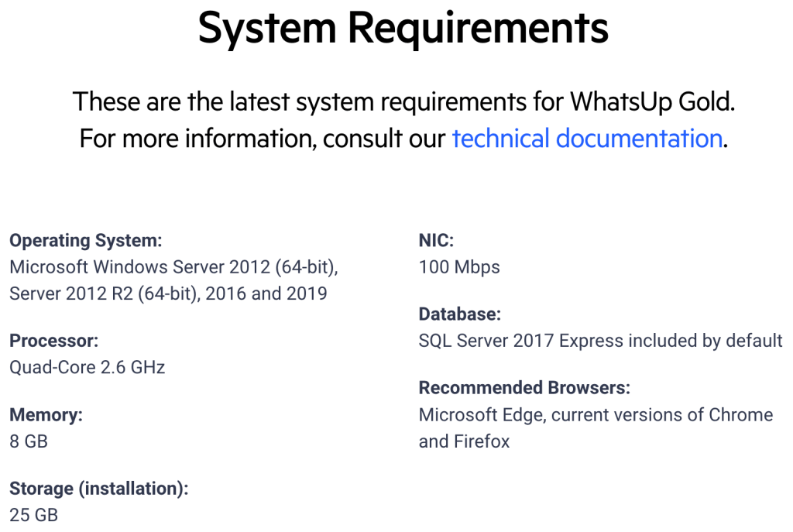The image size is (793, 532).
Task: Select the NIC label
Action: (436, 241)
